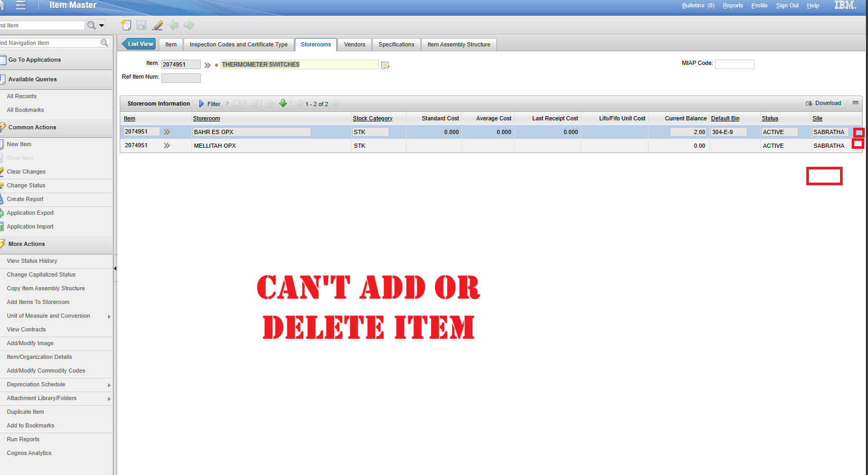Create a new item with the New Item icon

pos(126,25)
